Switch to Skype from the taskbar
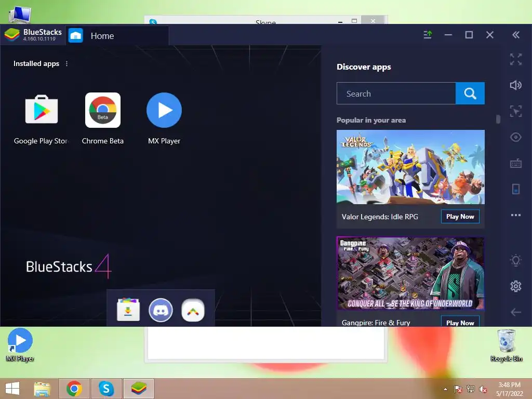This screenshot has width=532, height=399. click(106, 389)
